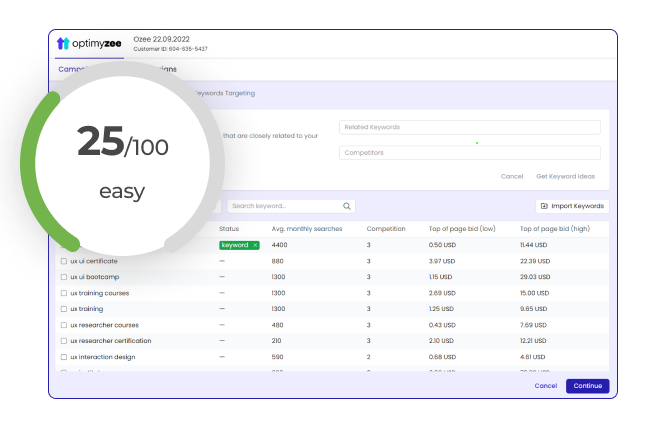Click into the Competitors input field
666x428 pixels.
(469, 153)
